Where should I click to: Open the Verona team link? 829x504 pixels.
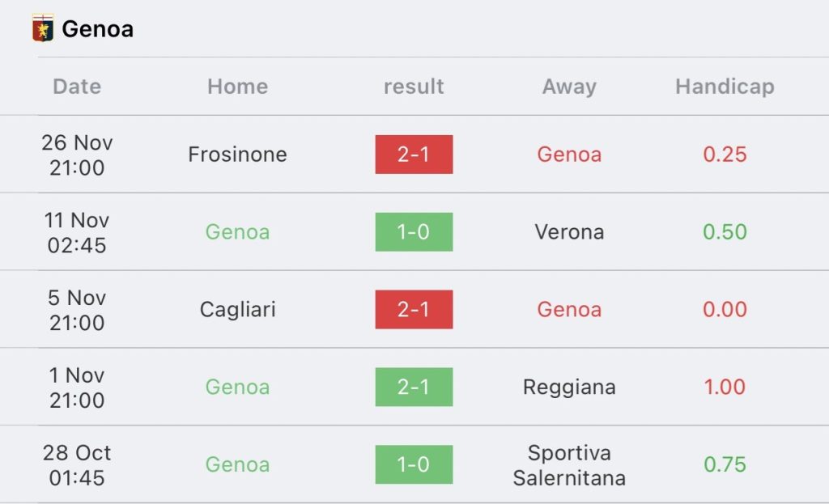tap(569, 232)
